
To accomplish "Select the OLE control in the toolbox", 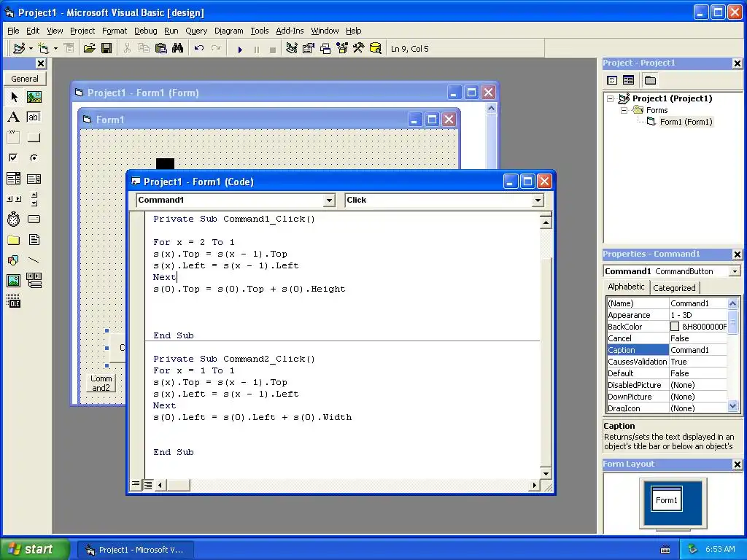I will [14, 301].
